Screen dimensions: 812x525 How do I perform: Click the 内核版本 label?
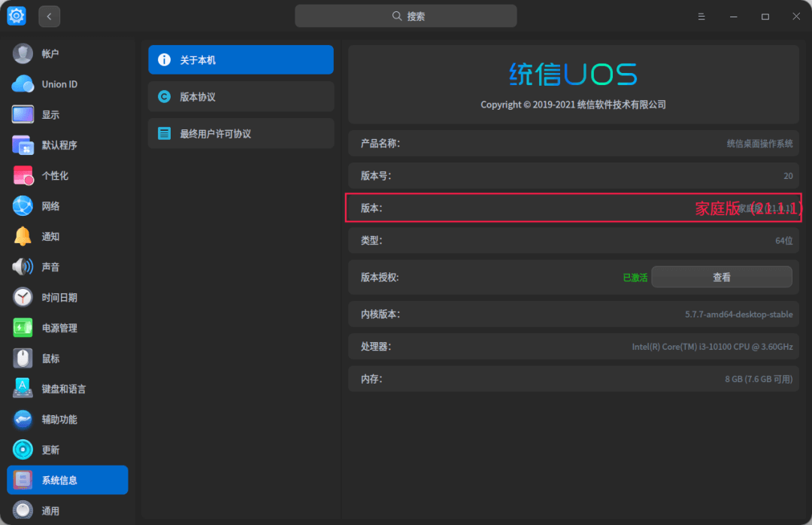pyautogui.click(x=380, y=314)
